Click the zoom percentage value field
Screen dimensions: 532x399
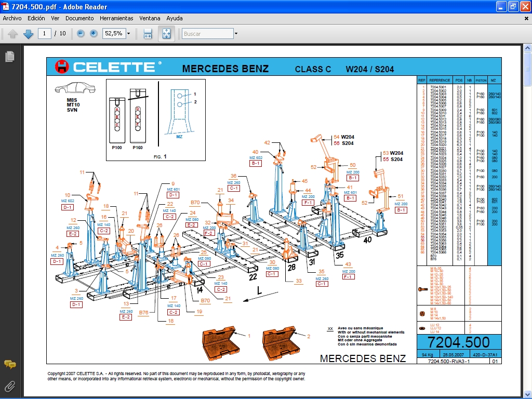113,34
